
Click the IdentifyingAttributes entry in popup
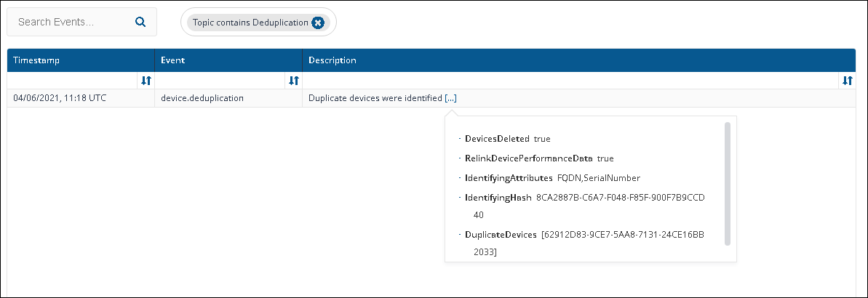[x=509, y=178]
